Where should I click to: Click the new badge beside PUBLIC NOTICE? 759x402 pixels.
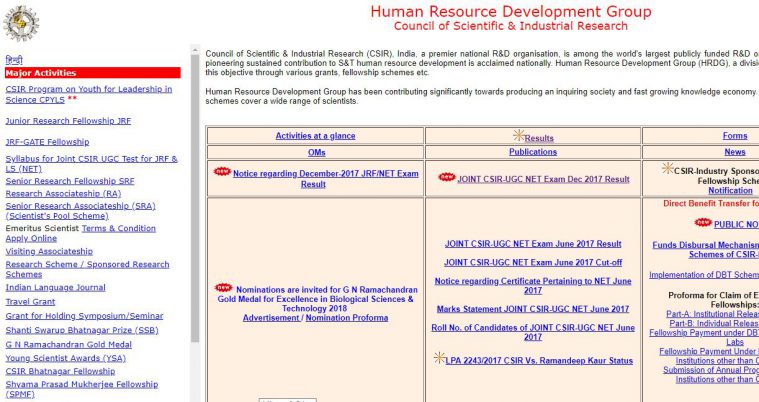click(x=703, y=222)
